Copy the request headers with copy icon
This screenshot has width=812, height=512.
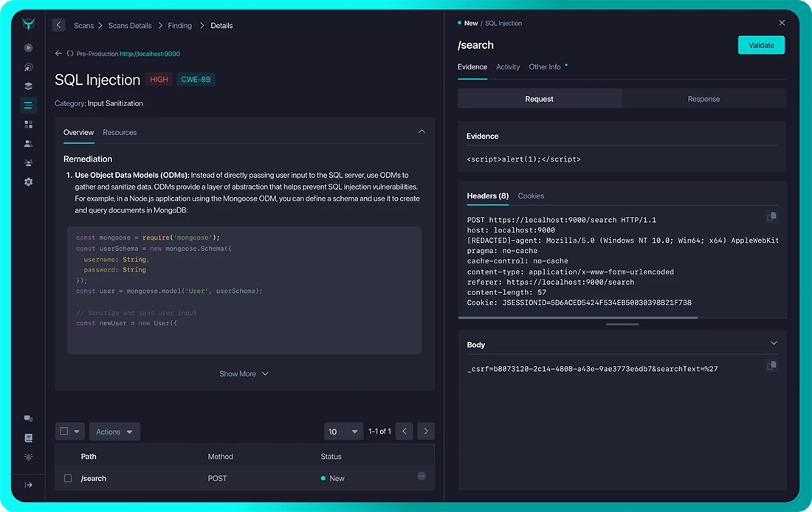click(771, 216)
